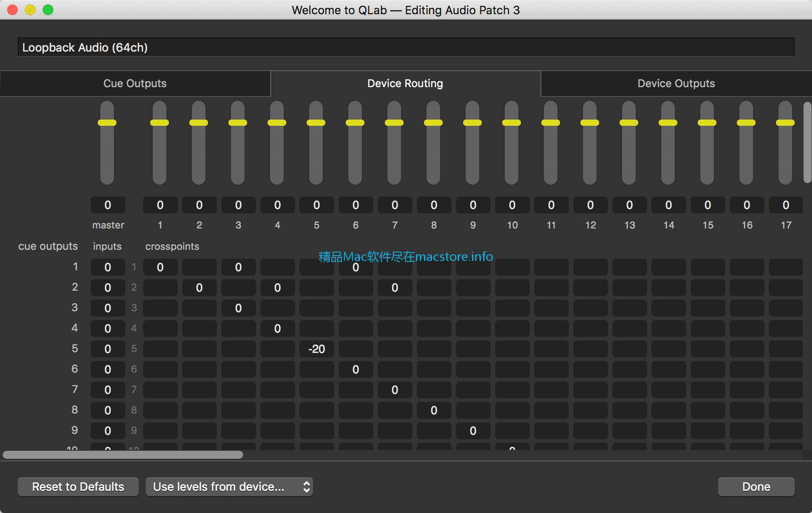Image resolution: width=812 pixels, height=513 pixels.
Task: Select the output 6 level value field
Action: tap(356, 205)
